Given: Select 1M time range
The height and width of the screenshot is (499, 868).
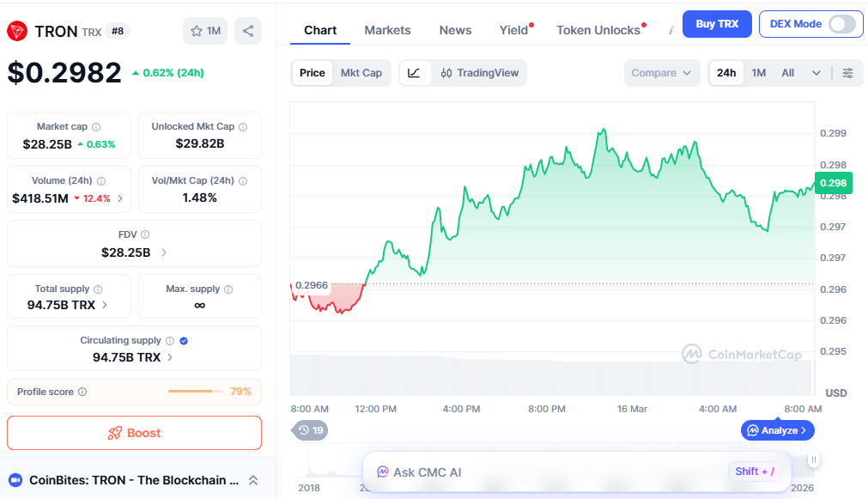Looking at the screenshot, I should [x=759, y=73].
